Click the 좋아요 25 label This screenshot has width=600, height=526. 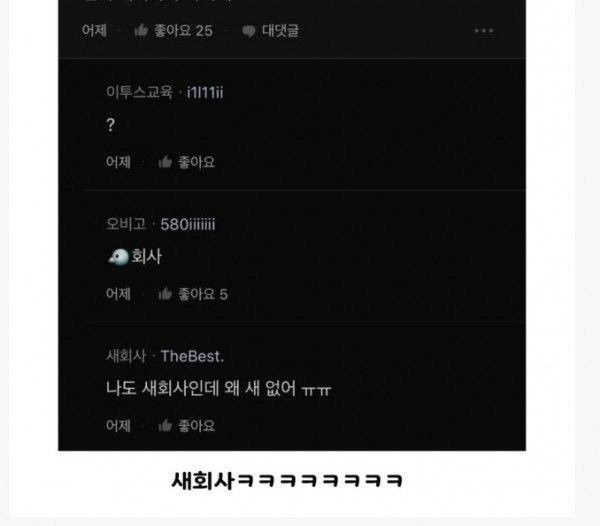point(183,31)
